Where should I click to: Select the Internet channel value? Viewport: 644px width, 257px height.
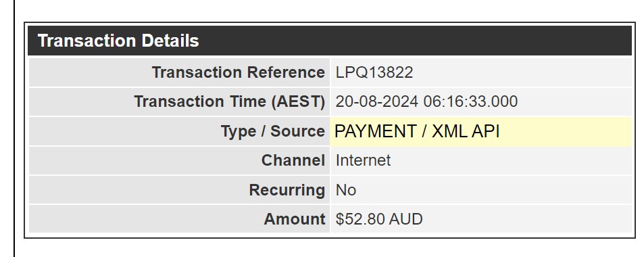[x=363, y=160]
